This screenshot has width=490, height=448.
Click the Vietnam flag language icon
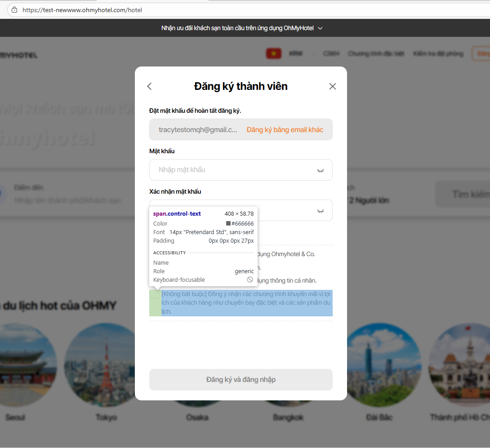273,53
